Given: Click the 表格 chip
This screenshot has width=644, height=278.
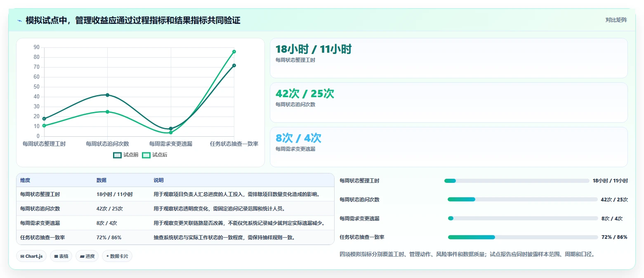Looking at the screenshot, I should pos(61,256).
